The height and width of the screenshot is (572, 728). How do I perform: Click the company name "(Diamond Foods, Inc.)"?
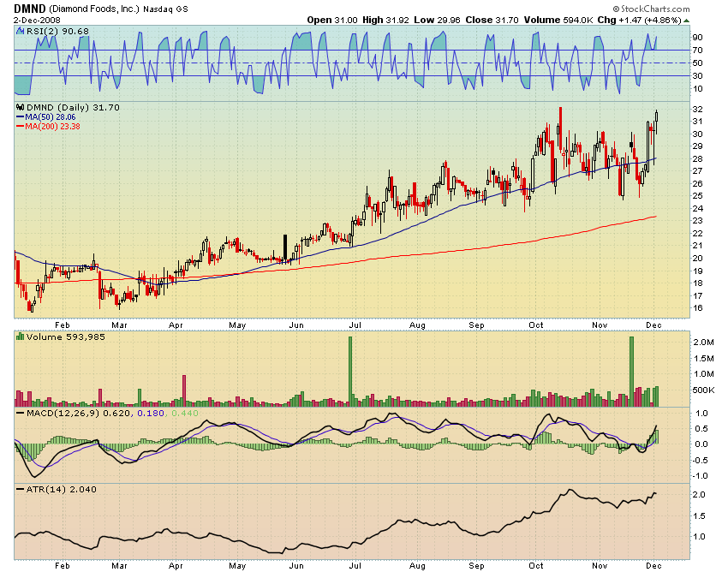(x=94, y=9)
